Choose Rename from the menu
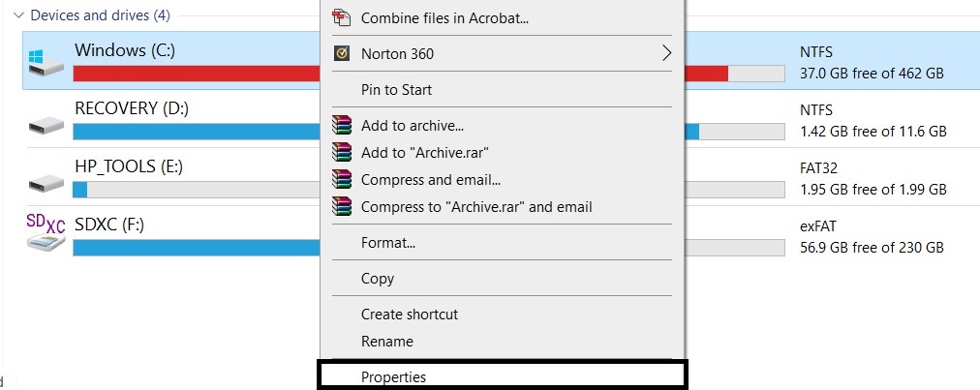980x390 pixels. pyautogui.click(x=386, y=342)
